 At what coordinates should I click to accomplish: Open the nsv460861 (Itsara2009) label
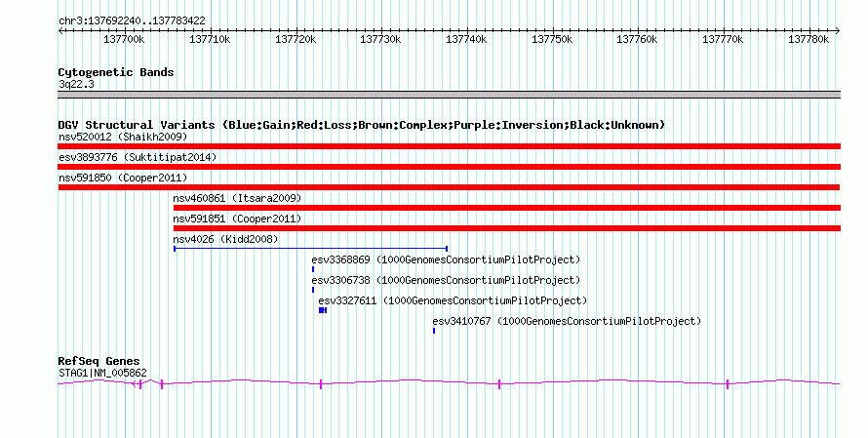pyautogui.click(x=237, y=198)
